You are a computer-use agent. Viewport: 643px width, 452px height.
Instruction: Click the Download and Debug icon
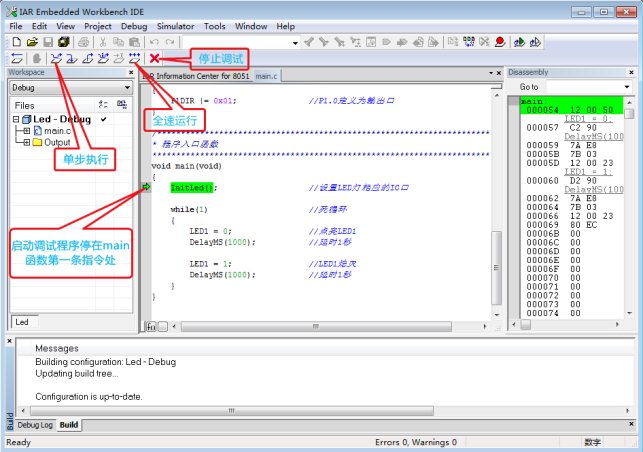pos(519,42)
